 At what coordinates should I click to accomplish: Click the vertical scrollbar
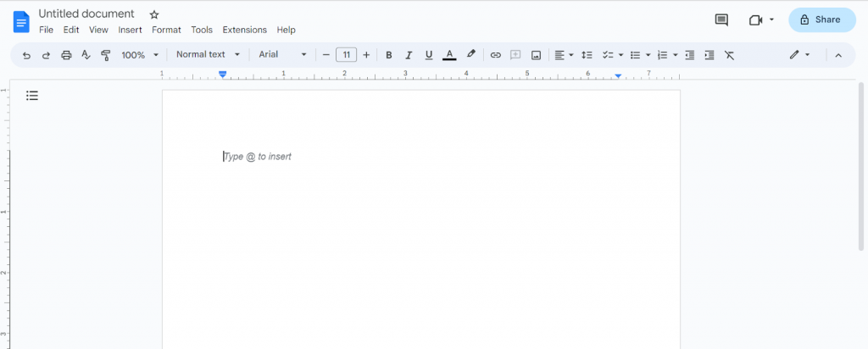coord(860,166)
